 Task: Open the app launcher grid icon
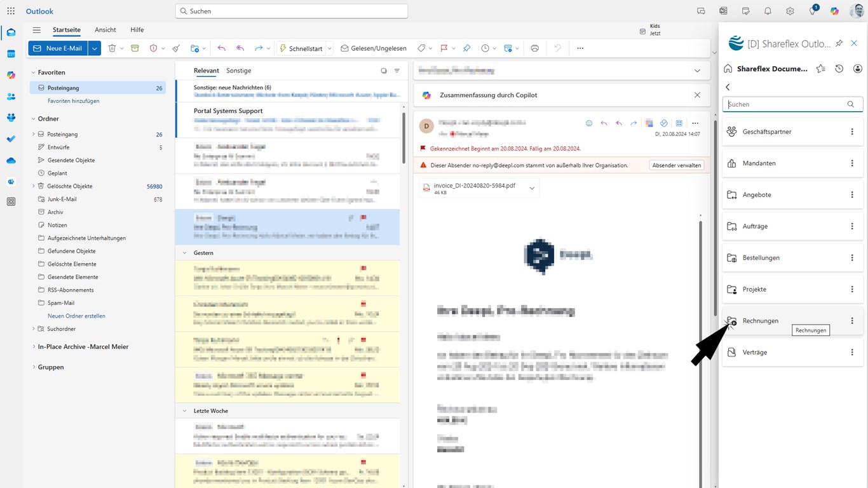[11, 11]
